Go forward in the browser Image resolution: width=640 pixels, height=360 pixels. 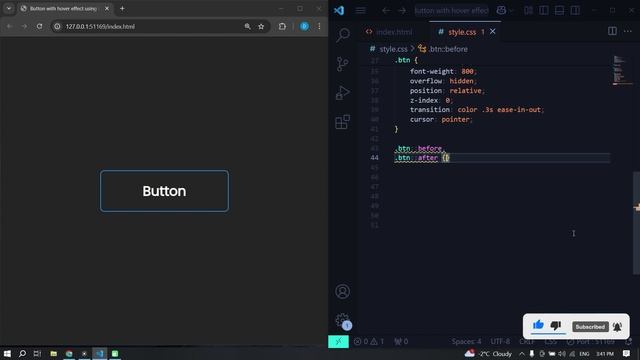24,26
